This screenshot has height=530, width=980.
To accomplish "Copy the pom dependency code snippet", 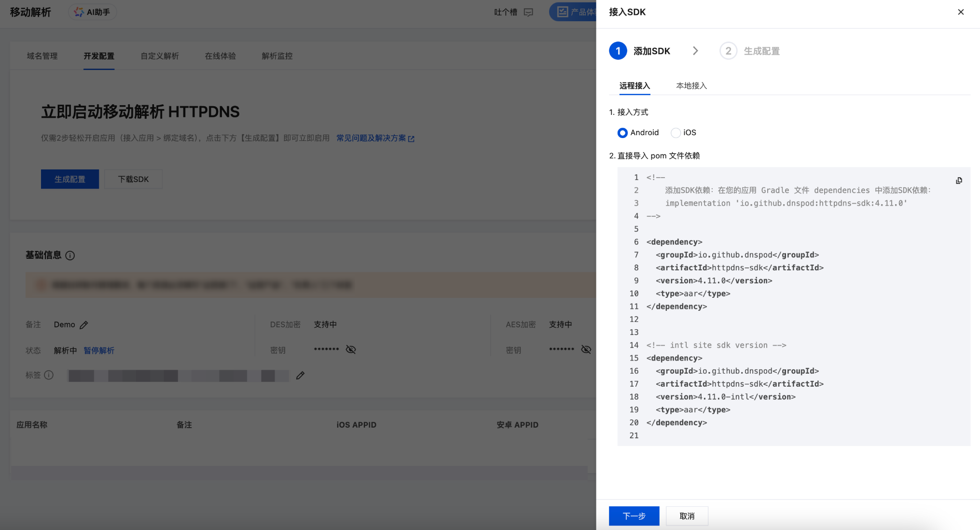I will pyautogui.click(x=959, y=181).
